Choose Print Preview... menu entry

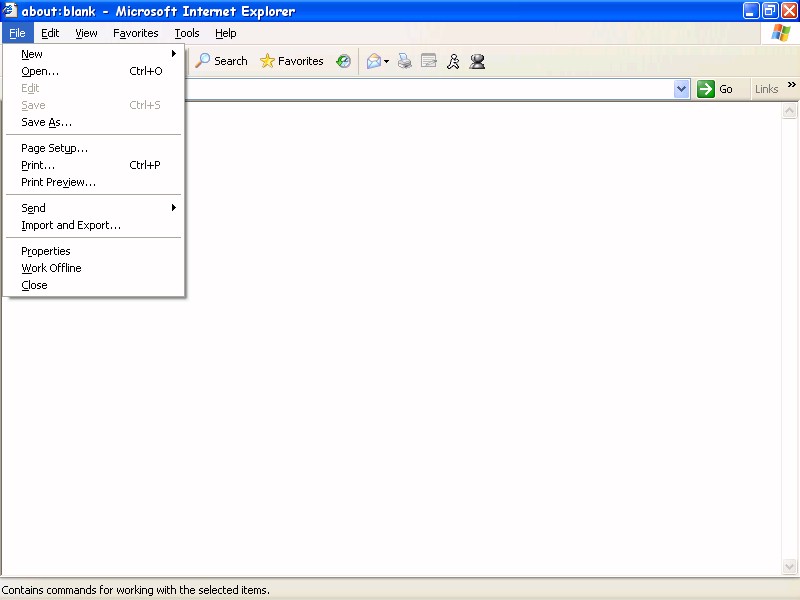[x=94, y=182]
